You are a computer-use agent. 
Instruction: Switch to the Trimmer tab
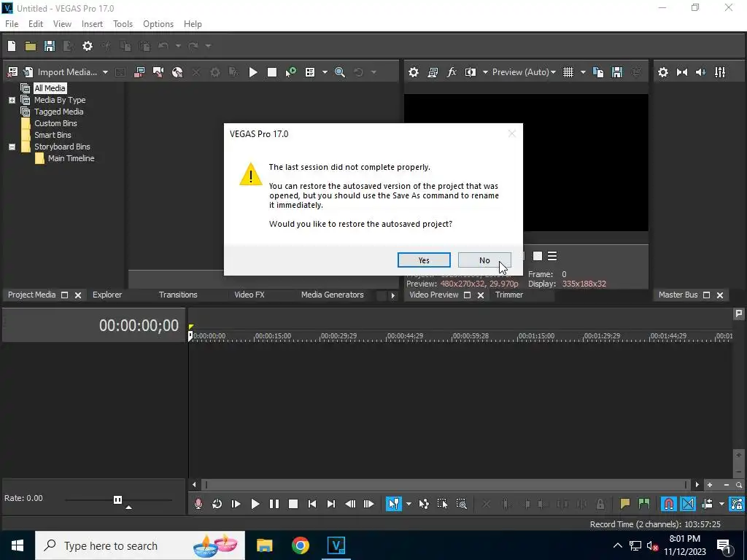coord(508,295)
